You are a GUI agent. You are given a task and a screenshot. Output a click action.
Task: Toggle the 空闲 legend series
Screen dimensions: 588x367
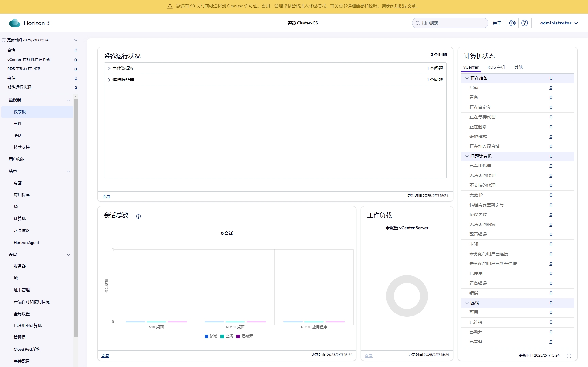(227, 336)
